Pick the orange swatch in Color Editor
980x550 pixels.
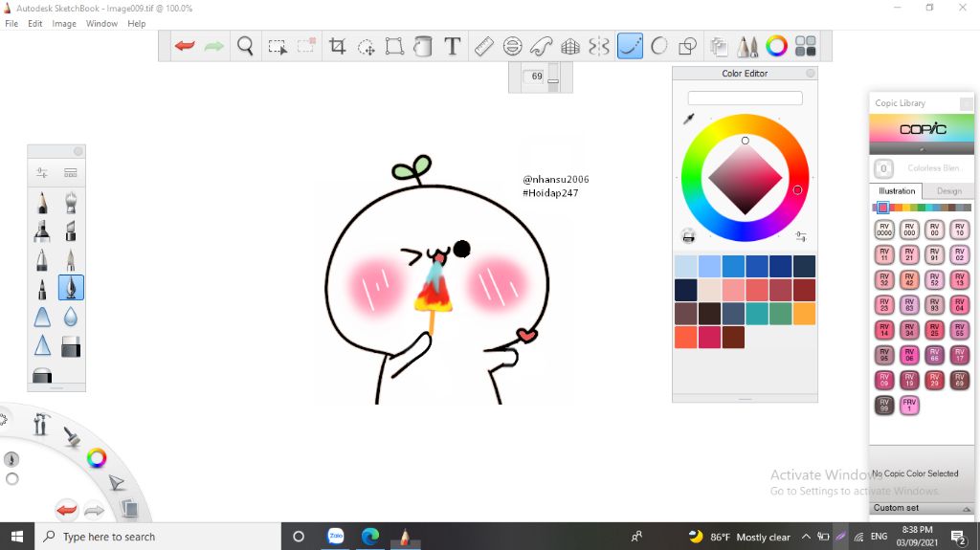tap(804, 314)
